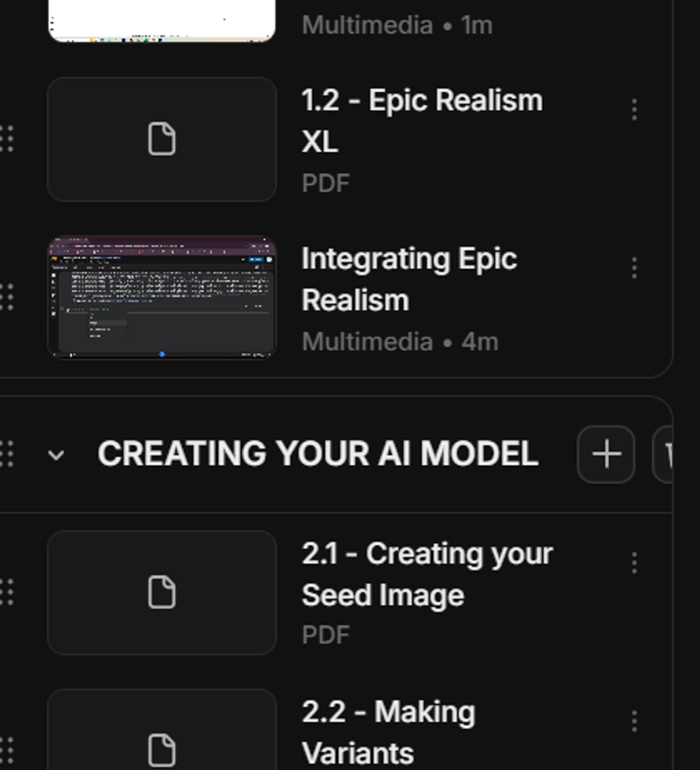Open options menu for 2.1 - Creating your Seed Image

tap(634, 563)
